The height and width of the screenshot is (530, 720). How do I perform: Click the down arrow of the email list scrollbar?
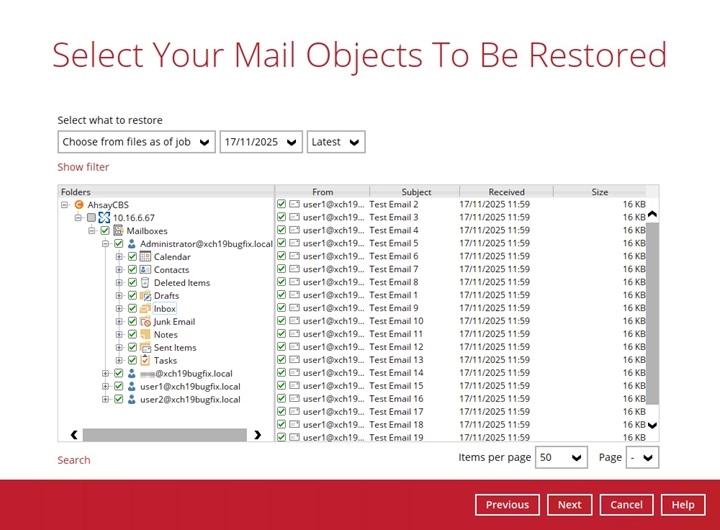[x=652, y=425]
